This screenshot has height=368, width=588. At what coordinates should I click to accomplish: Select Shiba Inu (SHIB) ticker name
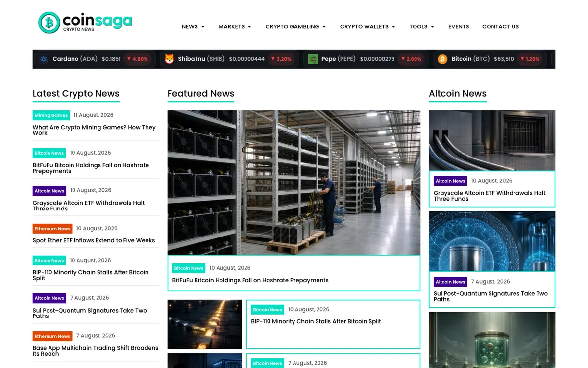201,59
